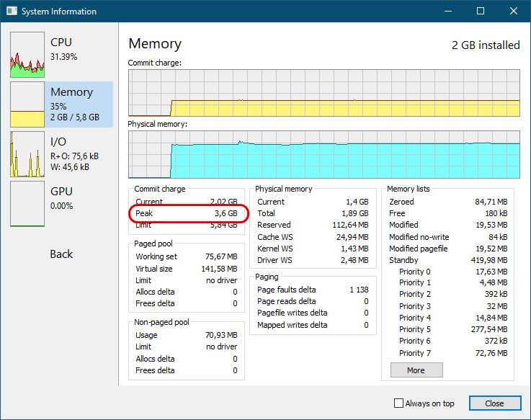Click the Close button at bottom right

[x=495, y=403]
